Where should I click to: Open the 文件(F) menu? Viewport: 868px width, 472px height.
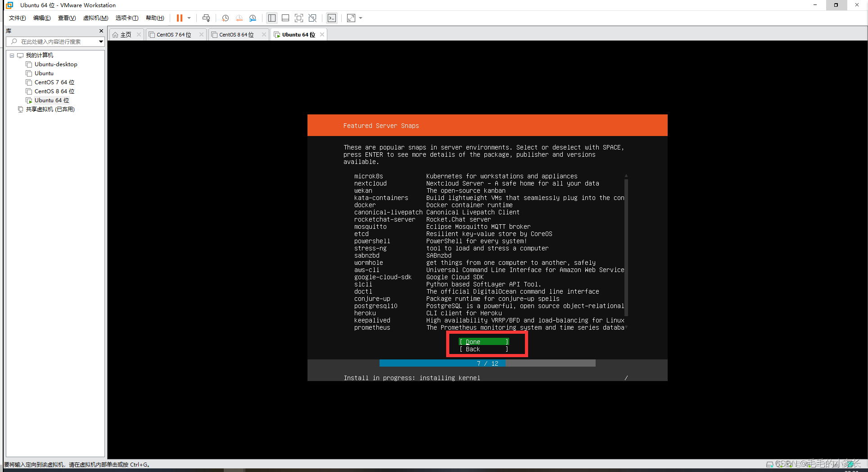pyautogui.click(x=18, y=18)
